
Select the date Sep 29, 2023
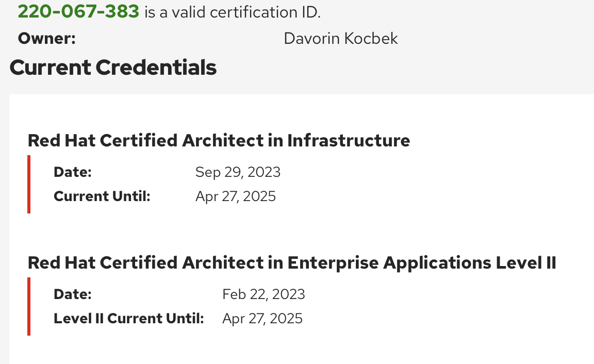(238, 172)
